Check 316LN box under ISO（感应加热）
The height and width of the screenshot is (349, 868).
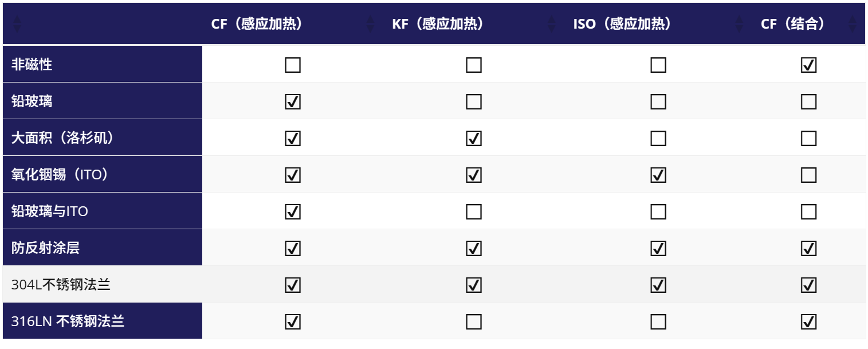pyautogui.click(x=658, y=322)
